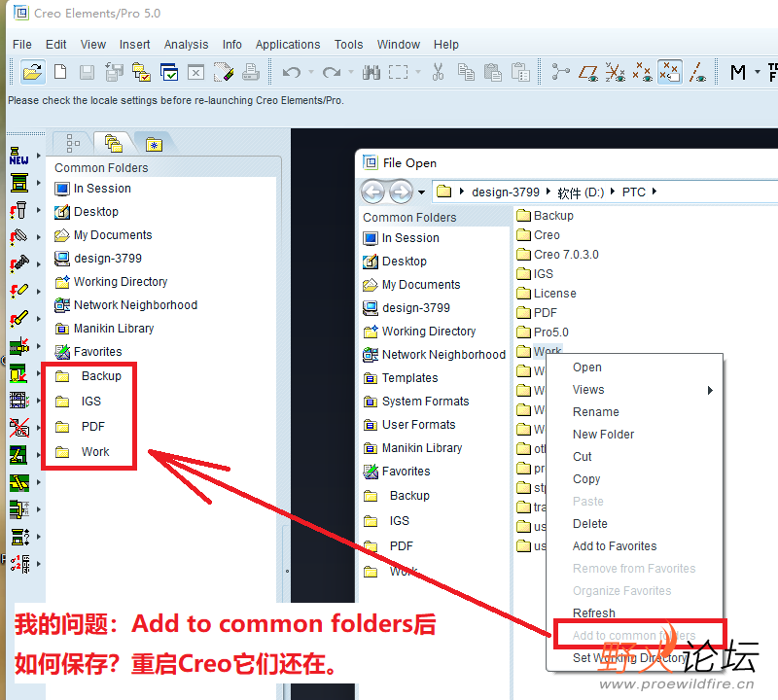Open the Applications menu
This screenshot has width=778, height=700.
pyautogui.click(x=288, y=45)
